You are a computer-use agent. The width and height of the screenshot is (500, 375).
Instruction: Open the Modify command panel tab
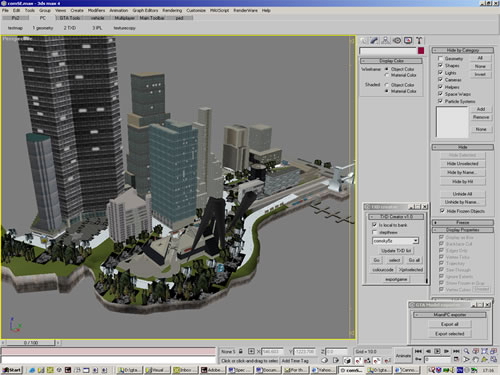tap(374, 41)
